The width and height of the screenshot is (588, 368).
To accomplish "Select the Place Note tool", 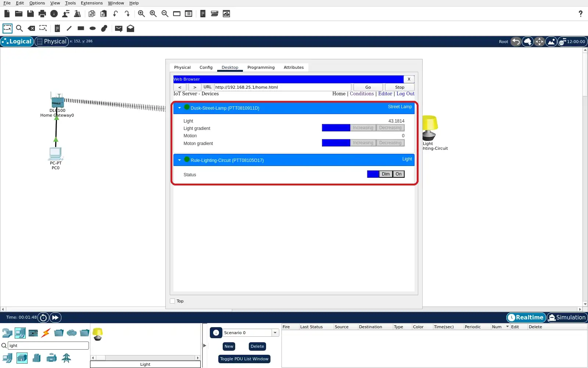I will (57, 28).
